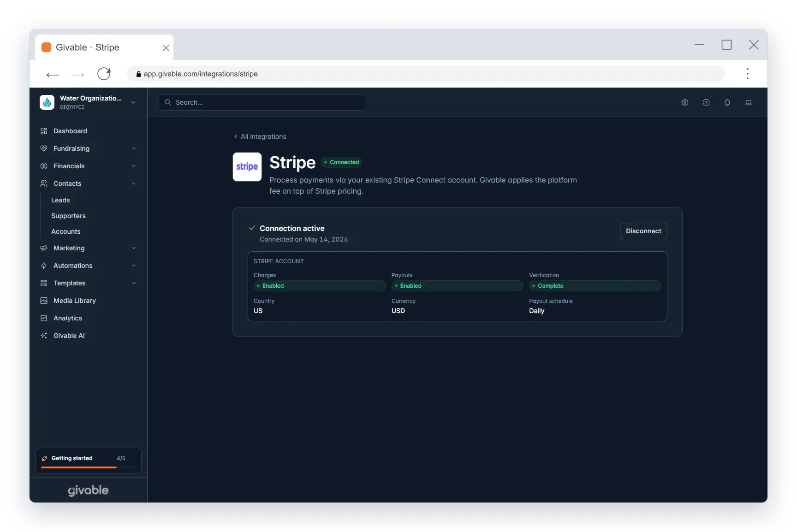The image size is (797, 532).
Task: Expand the Marketing section chevron
Action: [134, 248]
